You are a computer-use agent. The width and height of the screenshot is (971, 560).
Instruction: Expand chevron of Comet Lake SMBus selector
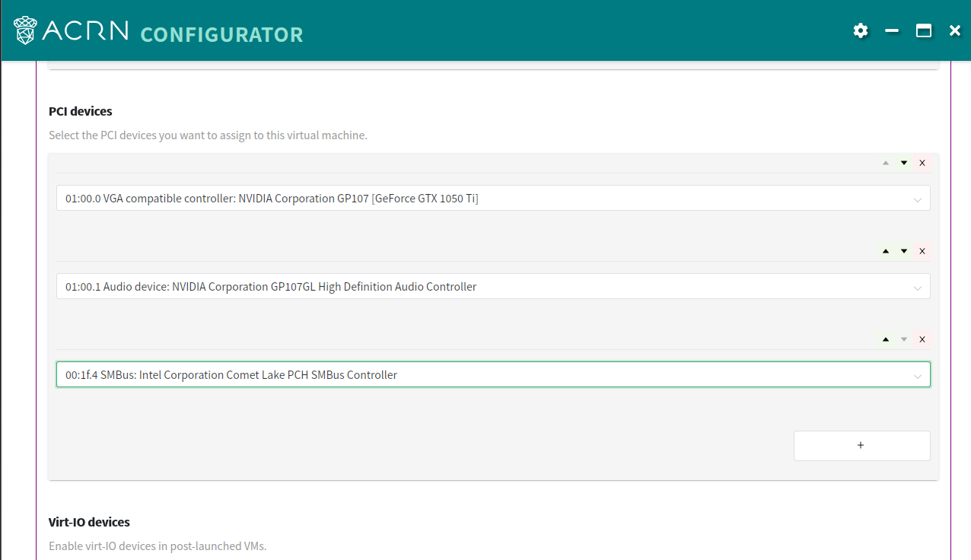(x=918, y=376)
